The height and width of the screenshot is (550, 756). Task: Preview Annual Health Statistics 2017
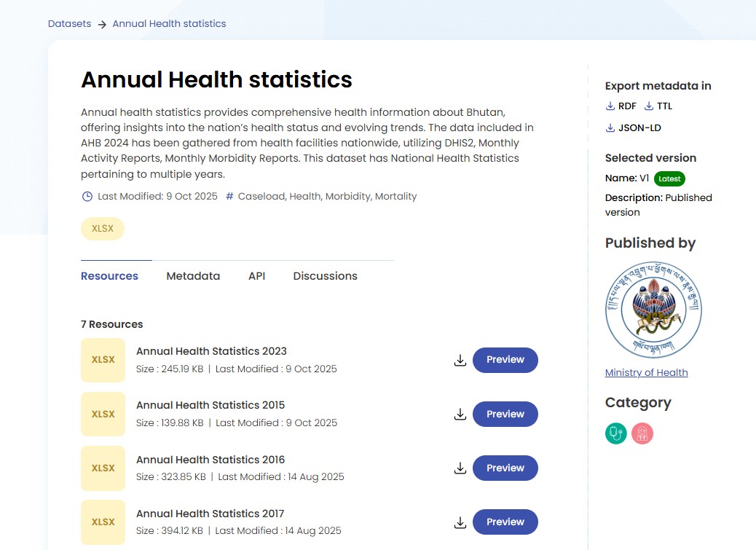point(505,522)
